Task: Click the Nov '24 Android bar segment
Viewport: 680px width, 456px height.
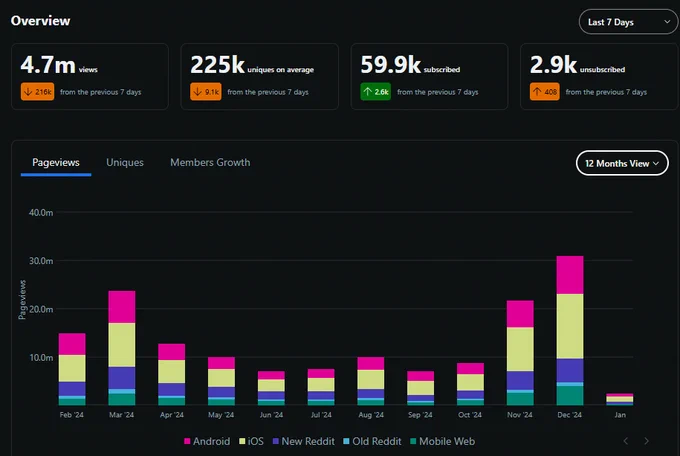Action: click(520, 314)
